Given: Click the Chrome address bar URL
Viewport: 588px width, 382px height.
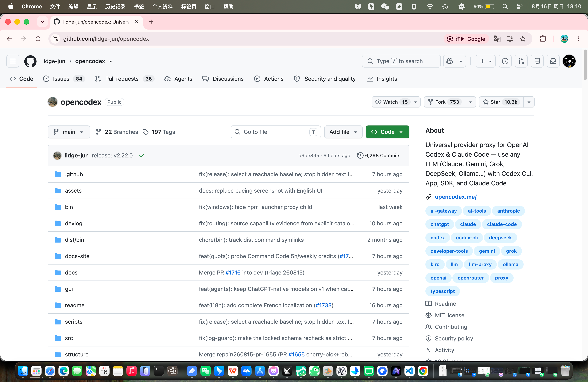Looking at the screenshot, I should [106, 39].
